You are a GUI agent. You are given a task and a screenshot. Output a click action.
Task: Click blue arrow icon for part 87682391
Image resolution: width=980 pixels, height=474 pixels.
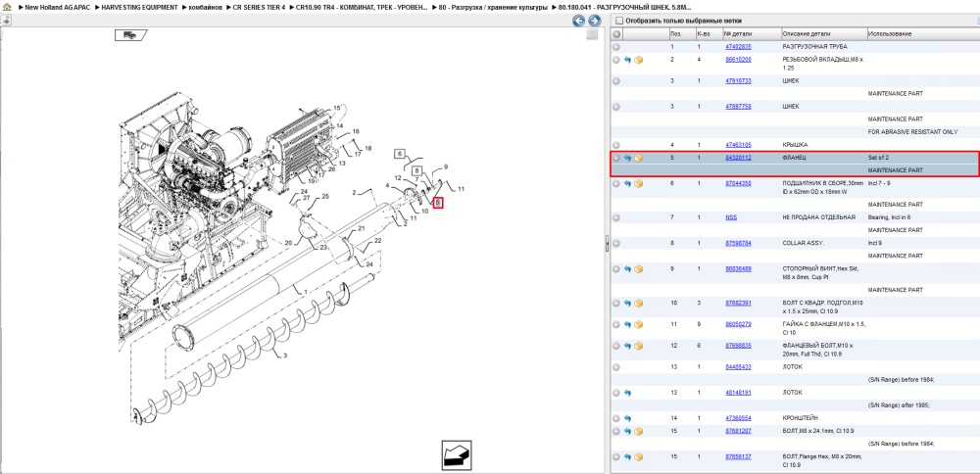627,303
